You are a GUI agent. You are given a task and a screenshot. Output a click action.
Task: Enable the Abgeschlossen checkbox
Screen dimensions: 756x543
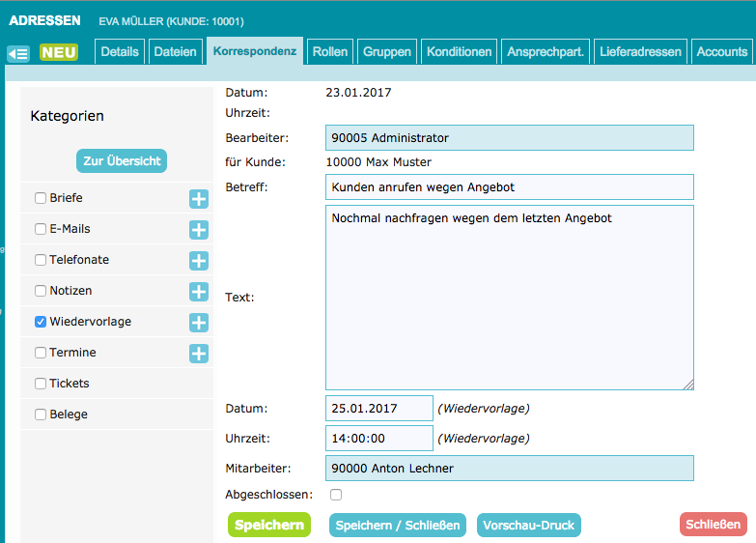(336, 495)
